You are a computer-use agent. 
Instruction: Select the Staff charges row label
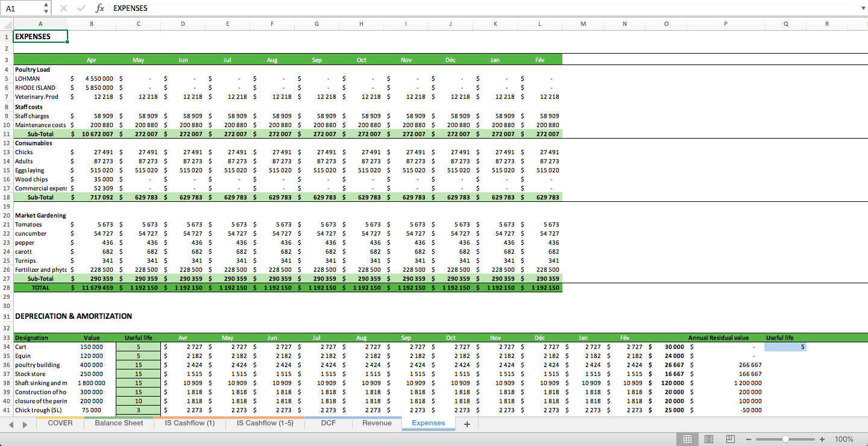(40, 116)
